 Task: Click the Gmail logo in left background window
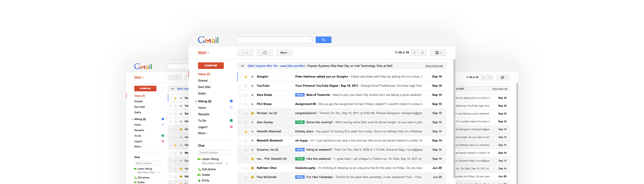coord(143,66)
